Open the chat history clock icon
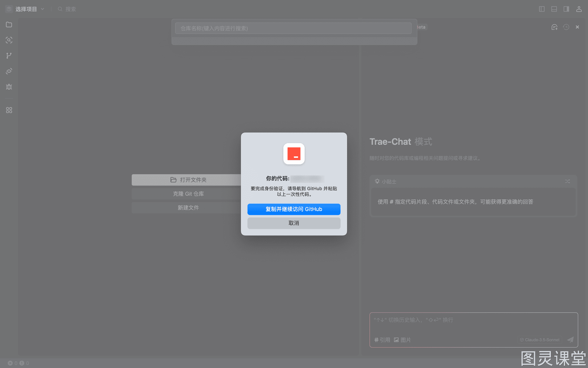This screenshot has width=588, height=368. tap(566, 27)
